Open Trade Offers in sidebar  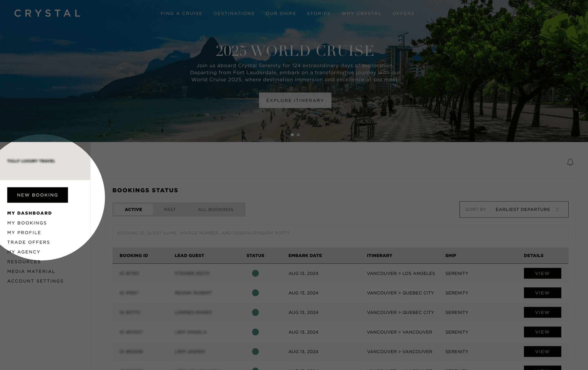28,242
